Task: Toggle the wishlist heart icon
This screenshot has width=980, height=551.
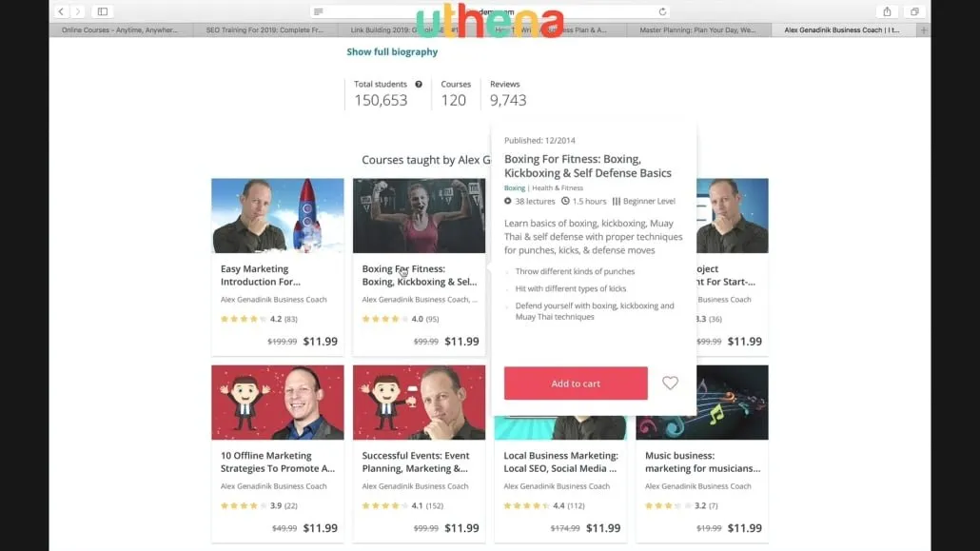Action: 670,383
